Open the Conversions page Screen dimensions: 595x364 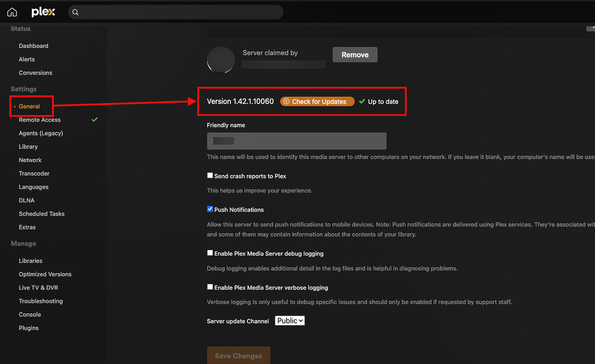(x=35, y=73)
